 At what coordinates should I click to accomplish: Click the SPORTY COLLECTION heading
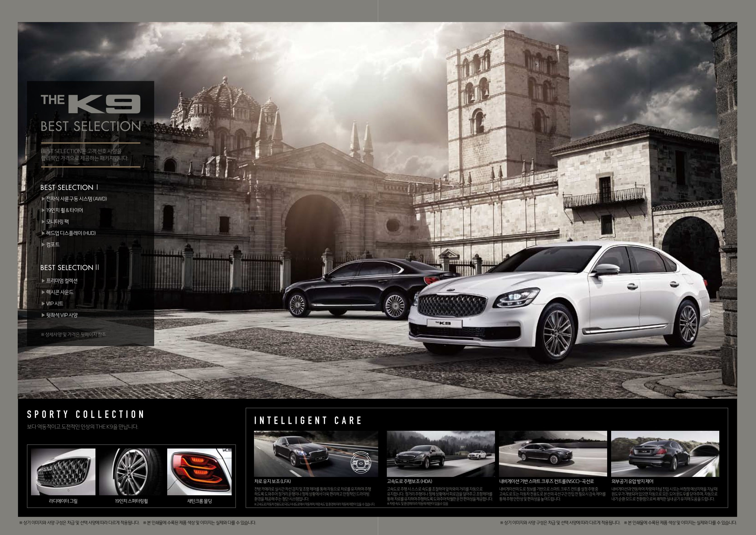pos(85,414)
